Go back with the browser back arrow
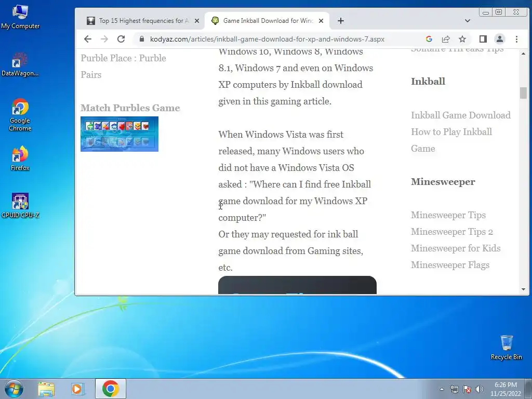Screen dimensions: 532x399 click(87, 39)
